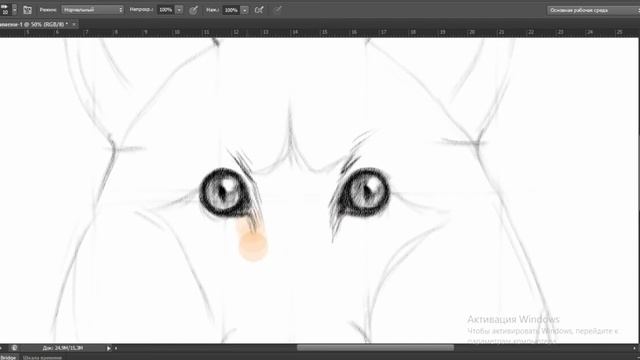The image size is (640, 360).
Task: Click the document size info text
Action: coord(62,348)
